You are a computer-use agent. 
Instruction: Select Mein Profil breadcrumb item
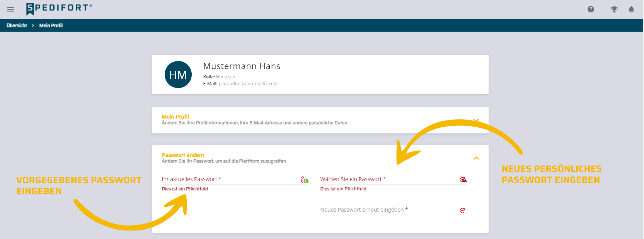coord(51,25)
